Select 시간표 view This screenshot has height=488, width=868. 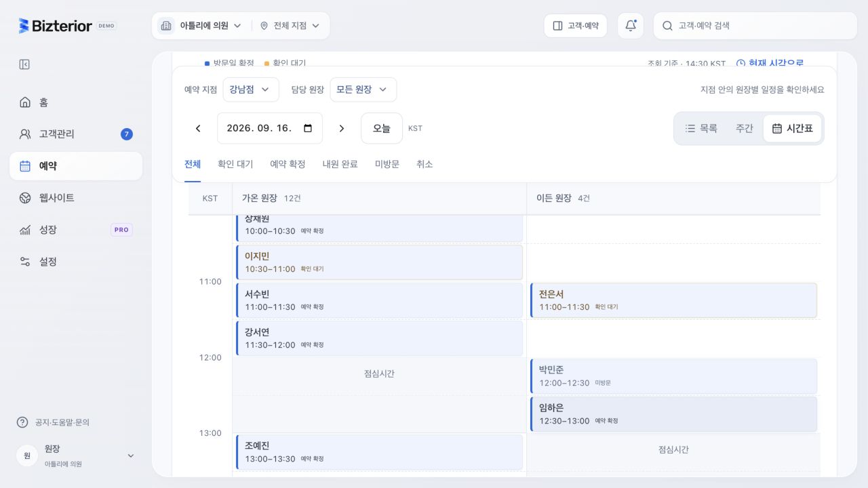[x=793, y=128]
